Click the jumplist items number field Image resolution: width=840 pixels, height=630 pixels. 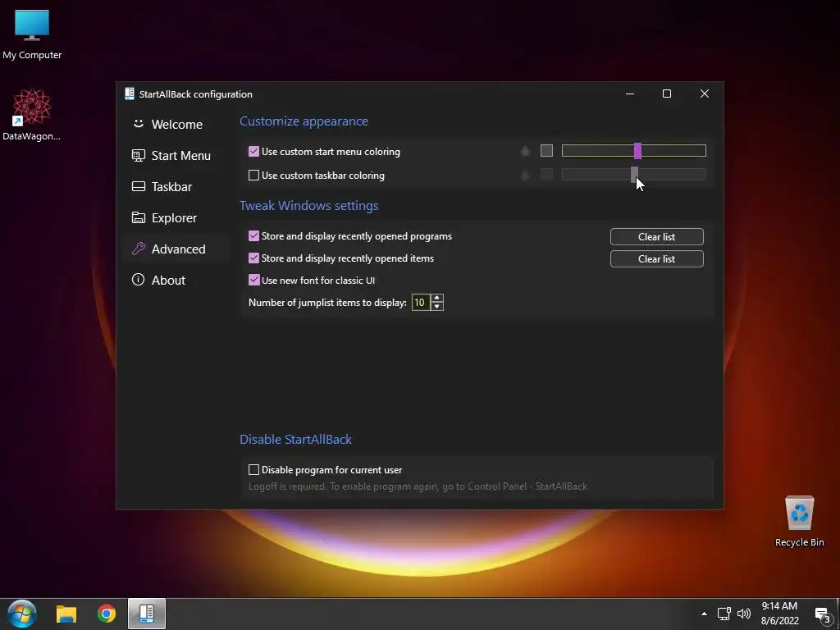click(x=421, y=303)
